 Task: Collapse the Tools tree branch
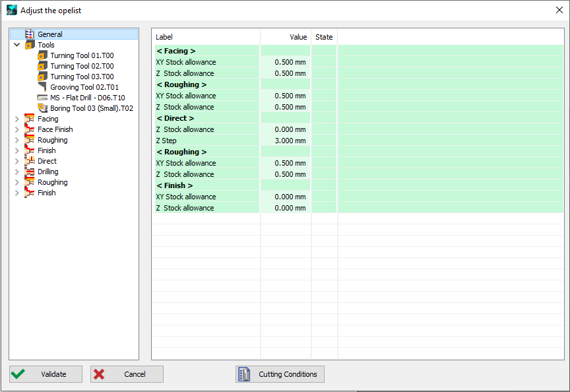pyautogui.click(x=15, y=45)
